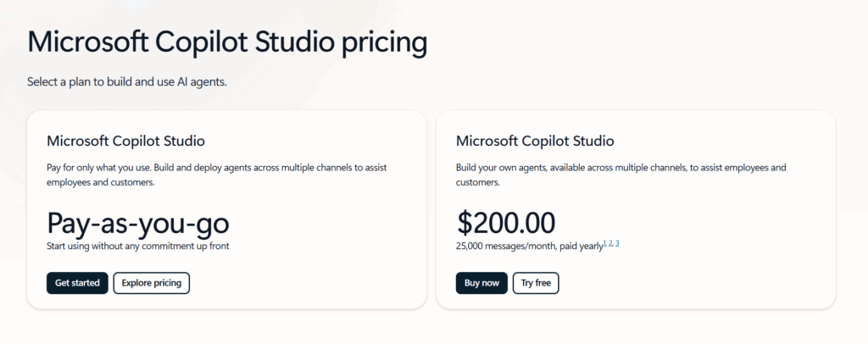The width and height of the screenshot is (868, 344).
Task: Click the Select a plan subtitle text
Action: [x=126, y=82]
